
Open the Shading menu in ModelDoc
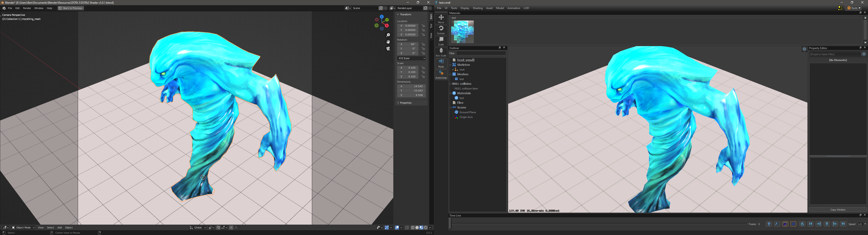(x=477, y=8)
